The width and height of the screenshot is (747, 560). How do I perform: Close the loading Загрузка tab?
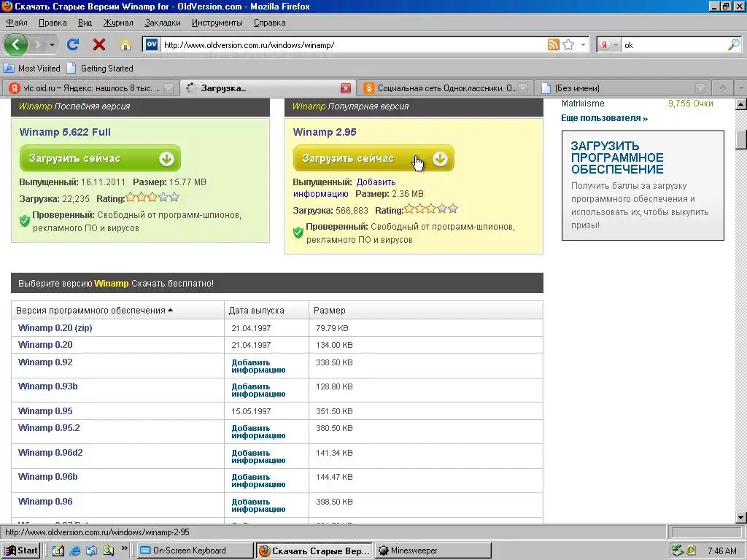click(346, 88)
